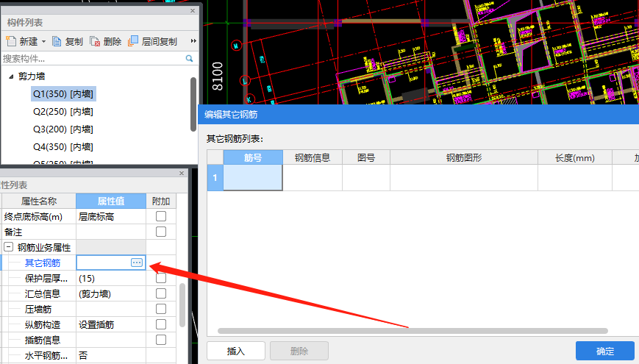Click the 属性值 column header
This screenshot has width=639, height=364.
111,201
